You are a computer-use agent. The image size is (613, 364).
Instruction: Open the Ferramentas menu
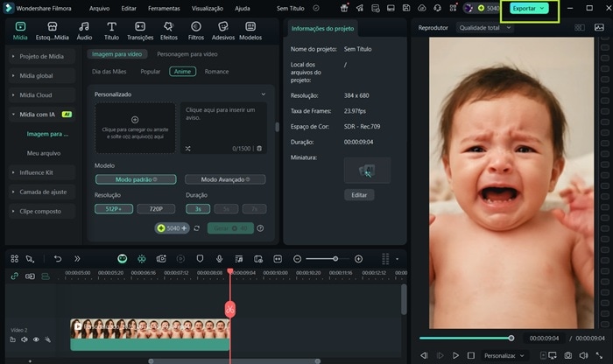(164, 8)
